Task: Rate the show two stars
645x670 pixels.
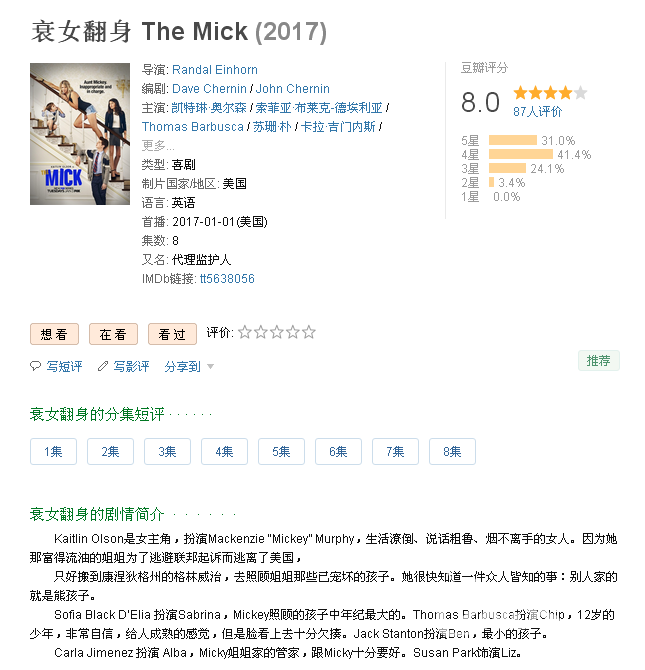Action: click(261, 332)
